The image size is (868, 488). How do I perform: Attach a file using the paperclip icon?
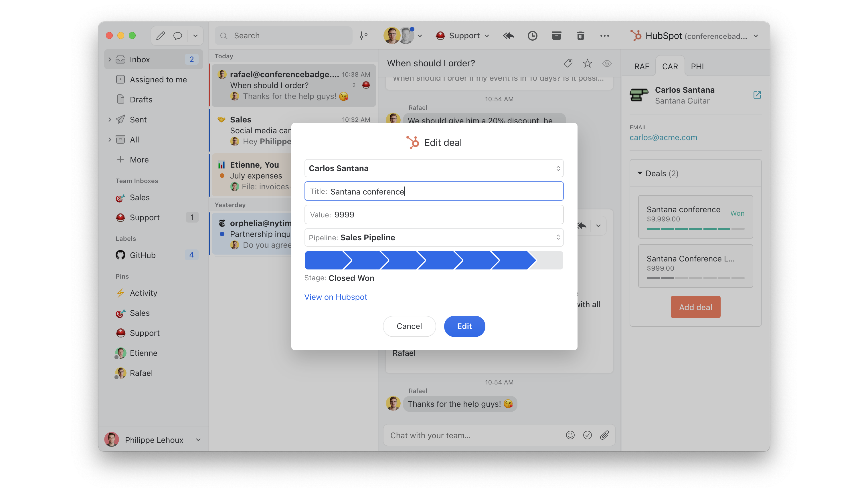coord(604,435)
